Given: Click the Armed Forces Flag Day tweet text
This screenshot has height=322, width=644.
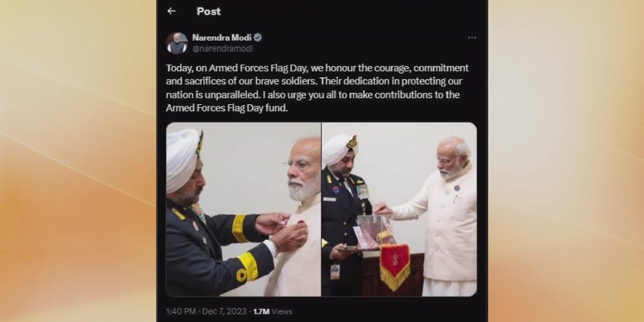Looking at the screenshot, I should [x=317, y=88].
